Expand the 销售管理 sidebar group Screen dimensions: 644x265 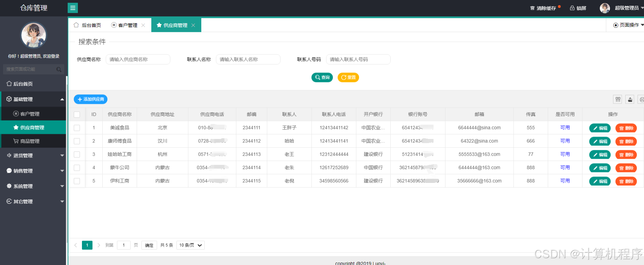(x=33, y=171)
